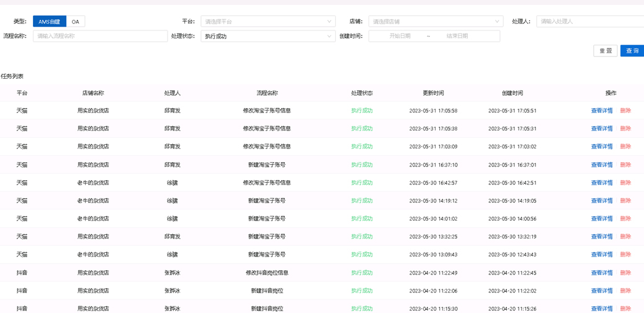This screenshot has width=644, height=313.
Task: Pick the 开始日期 start date field
Action: coord(400,36)
